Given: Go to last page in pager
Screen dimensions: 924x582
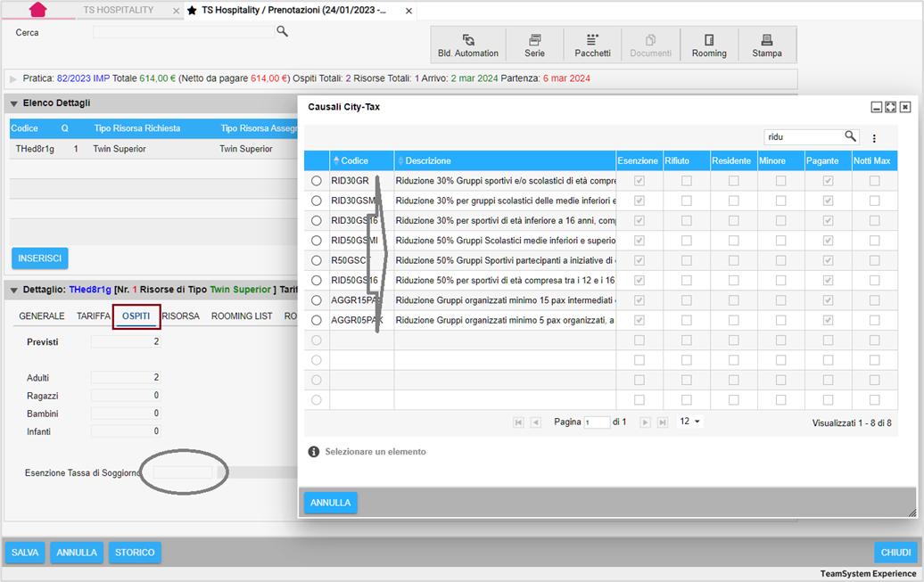Looking at the screenshot, I should 663,422.
